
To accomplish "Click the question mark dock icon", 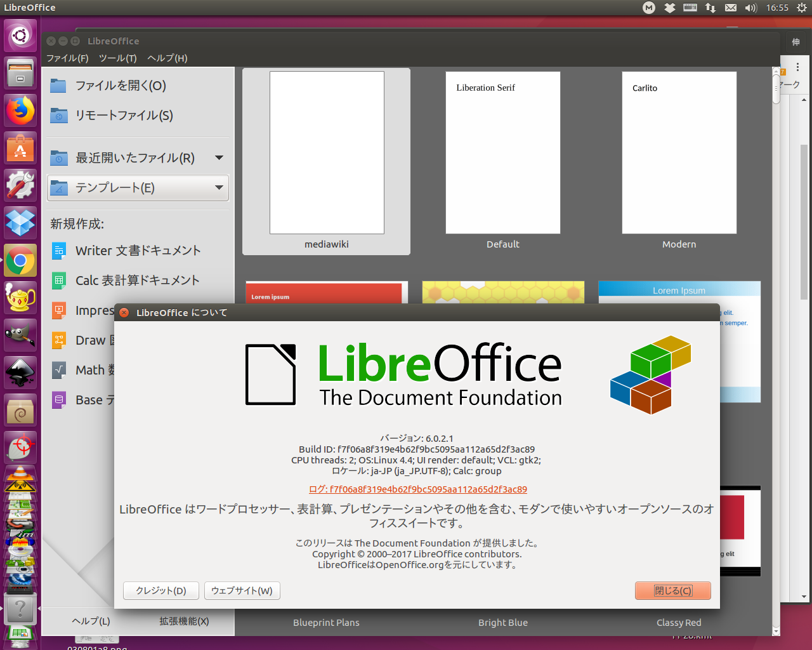I will [x=20, y=609].
